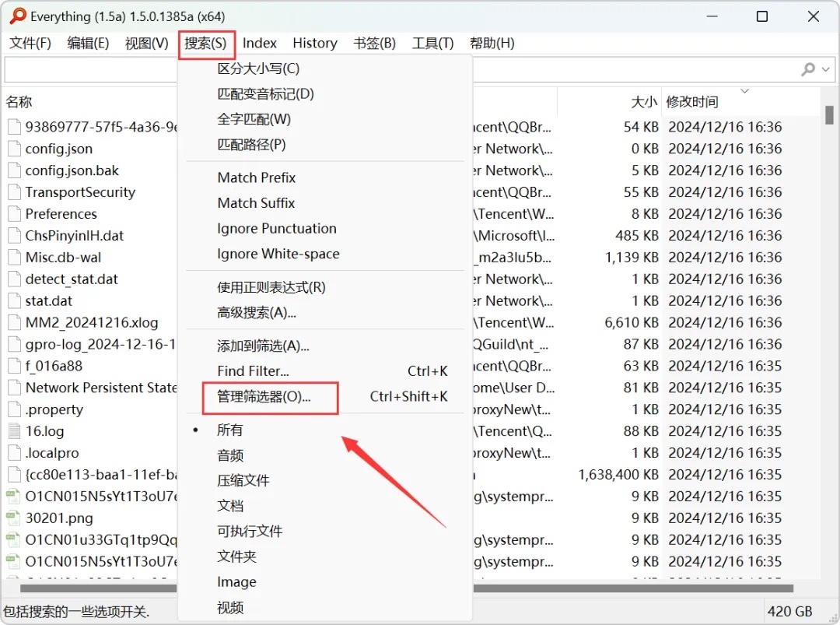Open the 工具(T) tools menu

[432, 43]
